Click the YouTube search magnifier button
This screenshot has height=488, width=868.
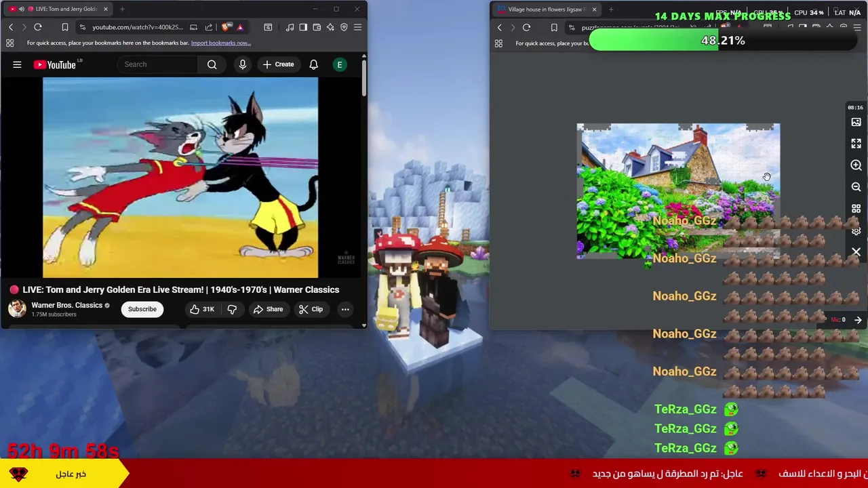point(212,64)
